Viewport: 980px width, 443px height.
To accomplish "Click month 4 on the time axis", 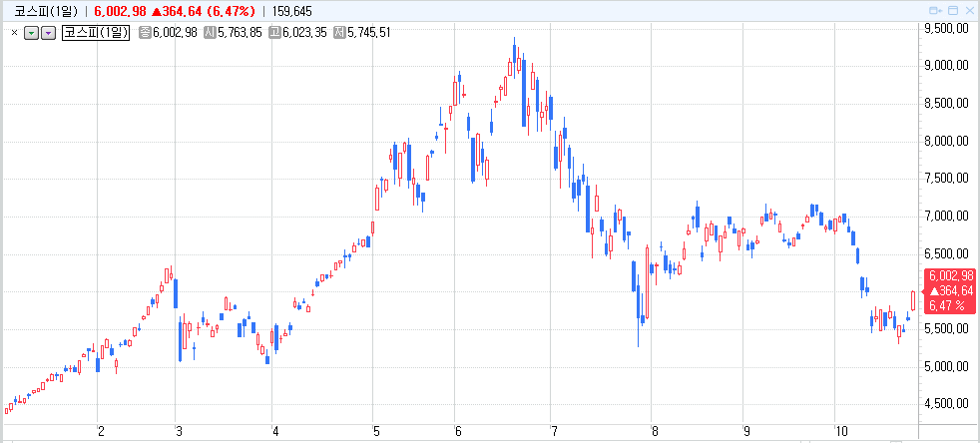I will point(275,431).
